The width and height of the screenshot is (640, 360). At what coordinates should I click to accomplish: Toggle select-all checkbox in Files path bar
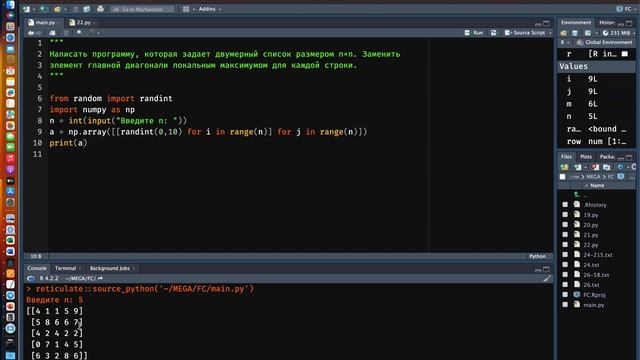(562, 177)
